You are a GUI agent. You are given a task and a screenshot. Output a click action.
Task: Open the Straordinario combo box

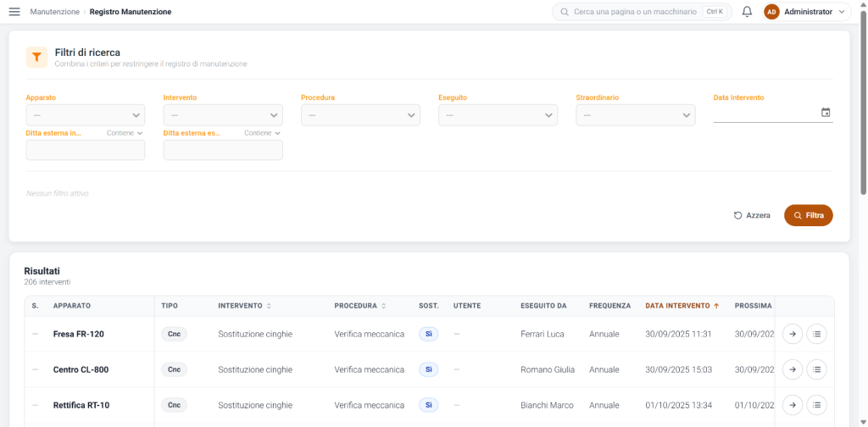pyautogui.click(x=635, y=115)
